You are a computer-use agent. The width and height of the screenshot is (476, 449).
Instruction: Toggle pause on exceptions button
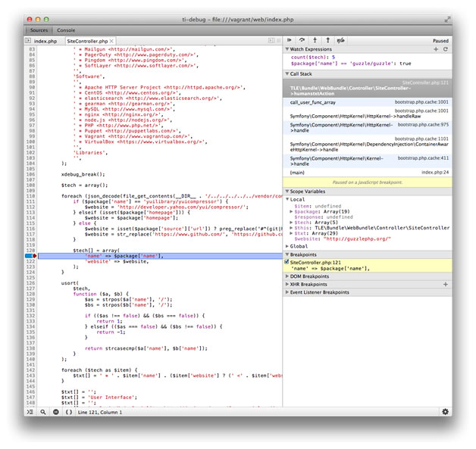(x=55, y=411)
